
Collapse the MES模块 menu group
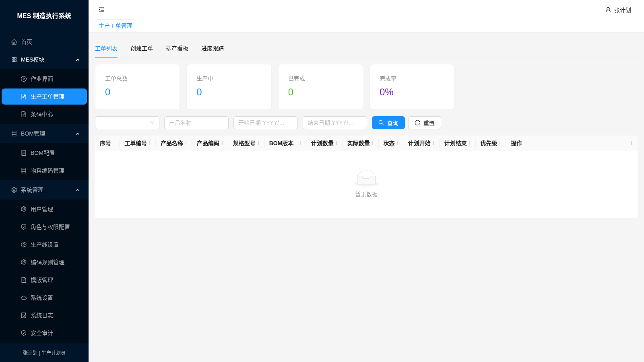click(x=78, y=60)
